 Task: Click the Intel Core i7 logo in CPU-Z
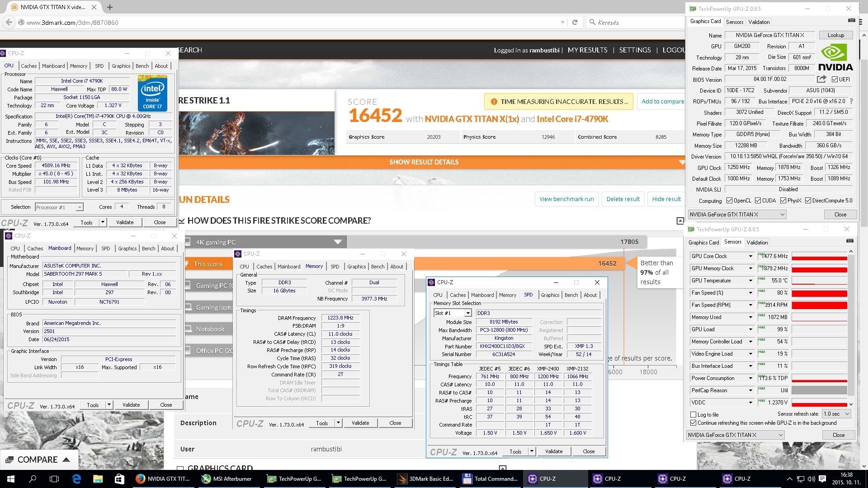click(153, 94)
